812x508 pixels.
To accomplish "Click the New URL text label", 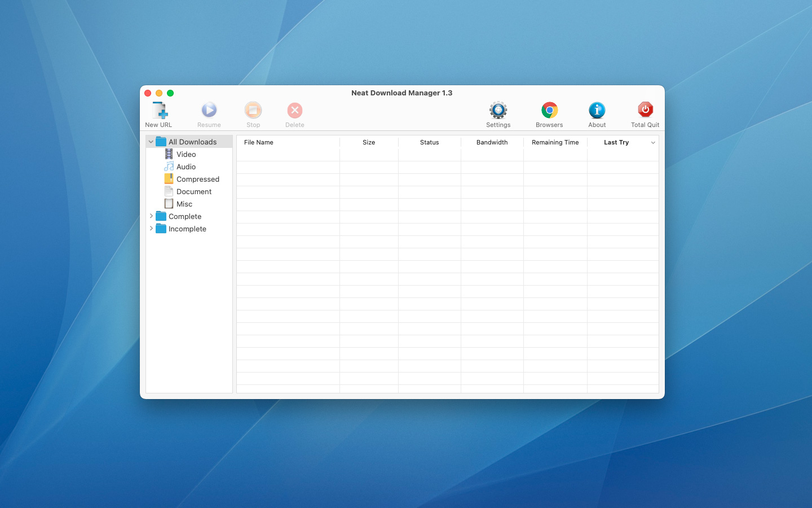I will 158,125.
